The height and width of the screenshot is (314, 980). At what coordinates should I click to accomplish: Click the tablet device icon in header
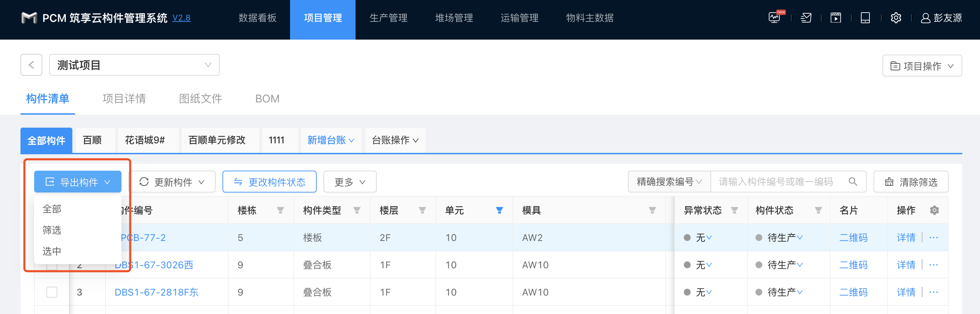[x=865, y=18]
